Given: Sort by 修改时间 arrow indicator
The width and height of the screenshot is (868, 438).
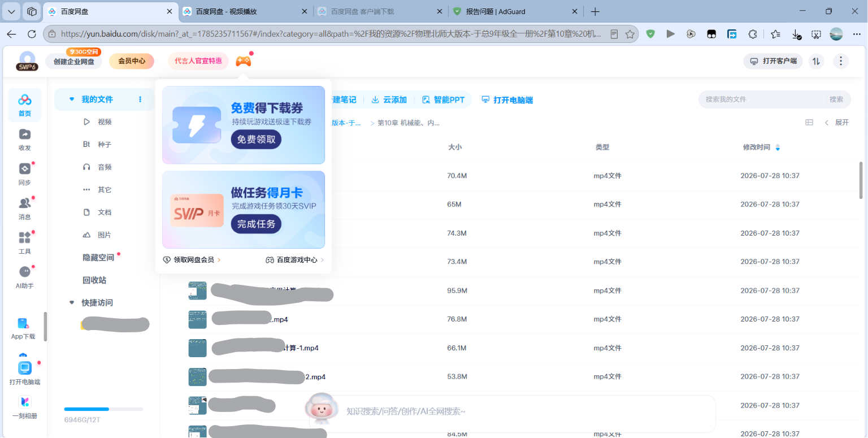Looking at the screenshot, I should click(x=778, y=148).
